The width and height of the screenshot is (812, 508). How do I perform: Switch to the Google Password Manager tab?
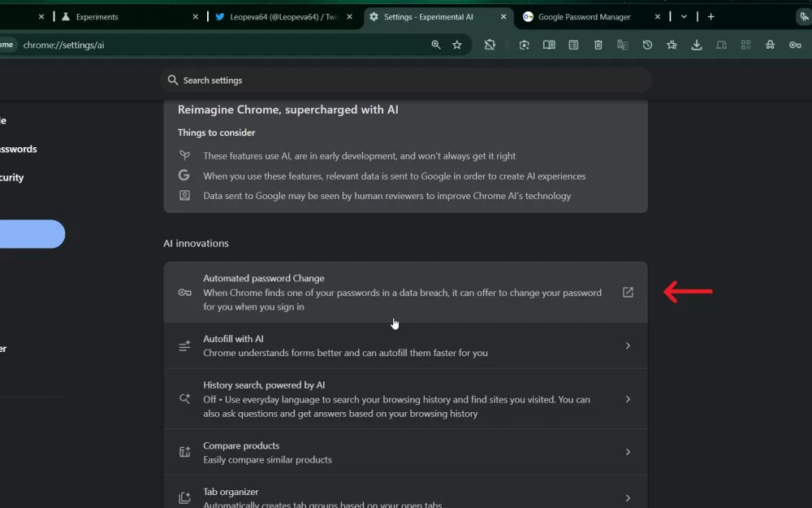coord(592,16)
